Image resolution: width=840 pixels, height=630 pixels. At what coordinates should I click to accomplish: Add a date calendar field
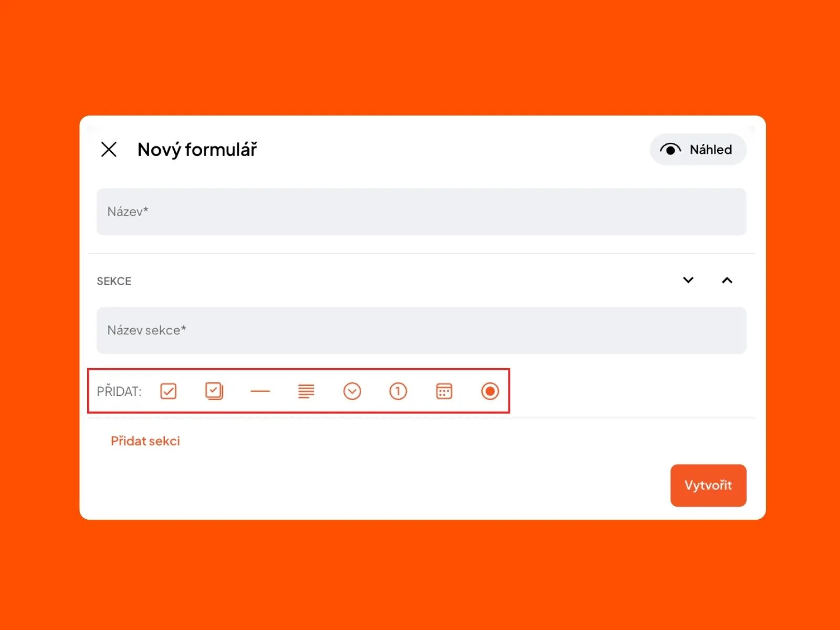pyautogui.click(x=444, y=391)
